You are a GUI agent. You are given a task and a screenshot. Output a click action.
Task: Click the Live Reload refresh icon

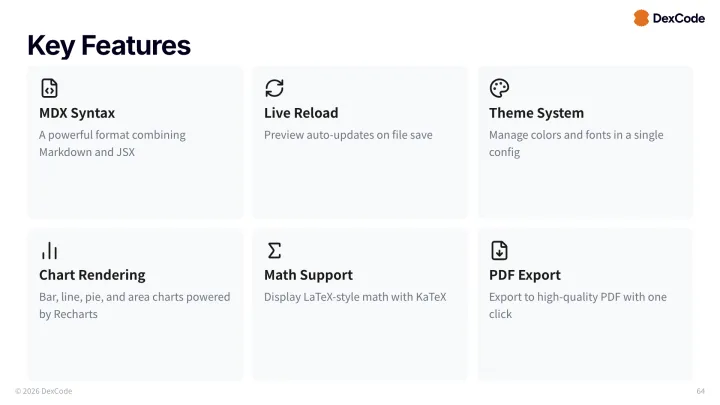pyautogui.click(x=274, y=88)
